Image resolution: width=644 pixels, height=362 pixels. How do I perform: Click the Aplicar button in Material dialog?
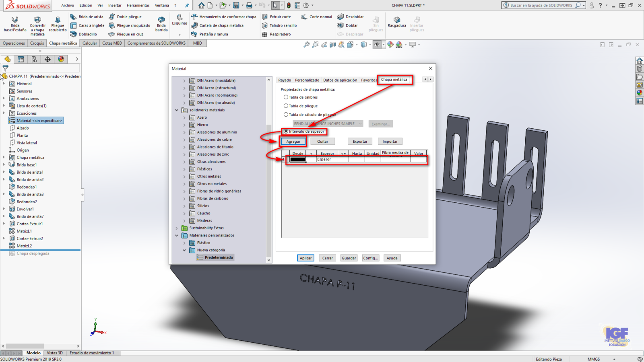305,258
